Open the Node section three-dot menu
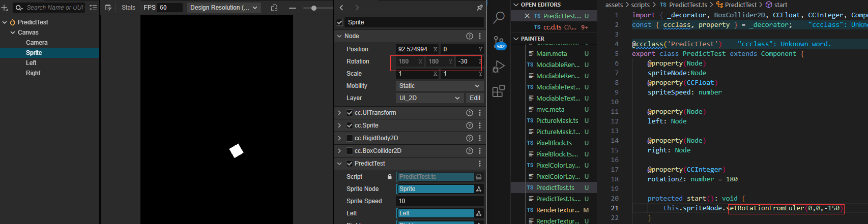868x224 pixels. point(480,36)
